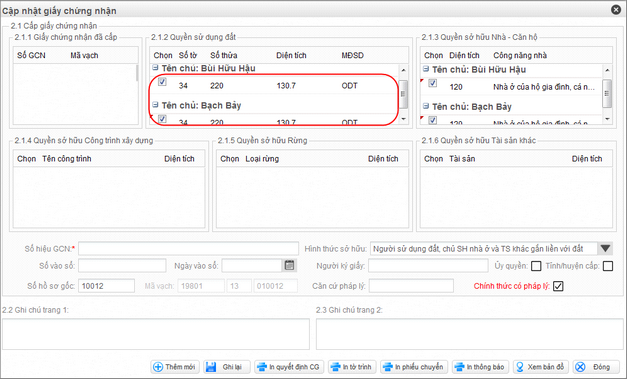This screenshot has height=379, width=627.
Task: Collapse Tên chủ: Bùi Hữu Hậu land group
Action: 156,68
